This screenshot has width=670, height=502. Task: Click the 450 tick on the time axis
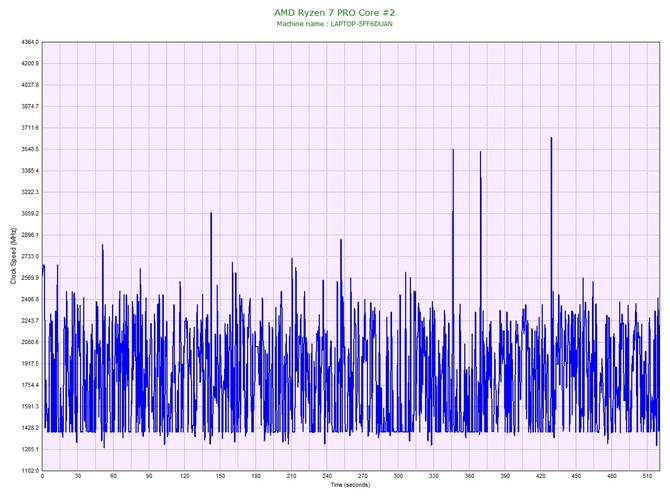tap(576, 476)
